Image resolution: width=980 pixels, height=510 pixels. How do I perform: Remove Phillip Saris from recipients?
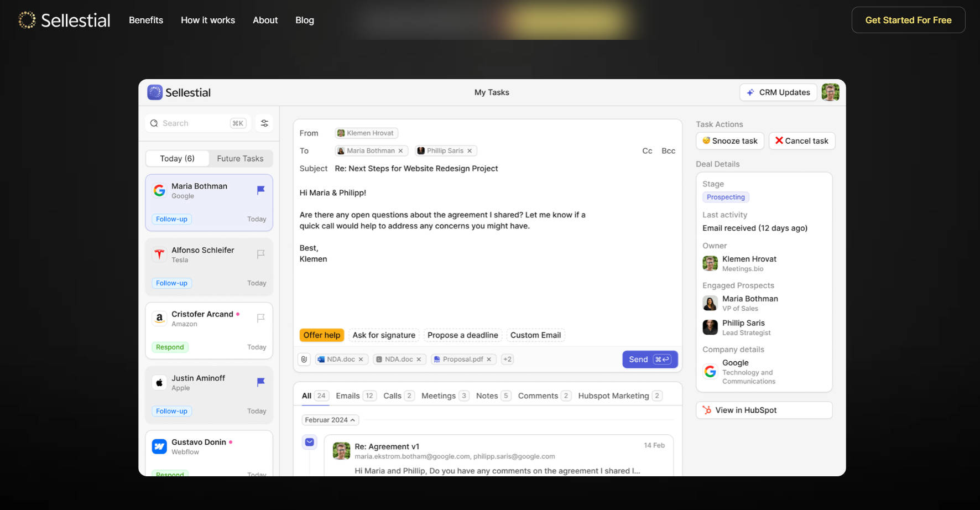tap(470, 151)
